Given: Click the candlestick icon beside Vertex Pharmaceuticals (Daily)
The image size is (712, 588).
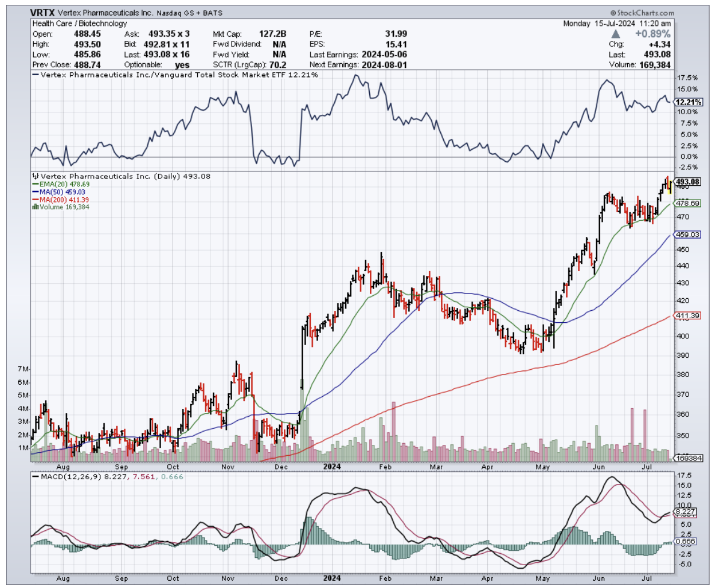Looking at the screenshot, I should 34,176.
